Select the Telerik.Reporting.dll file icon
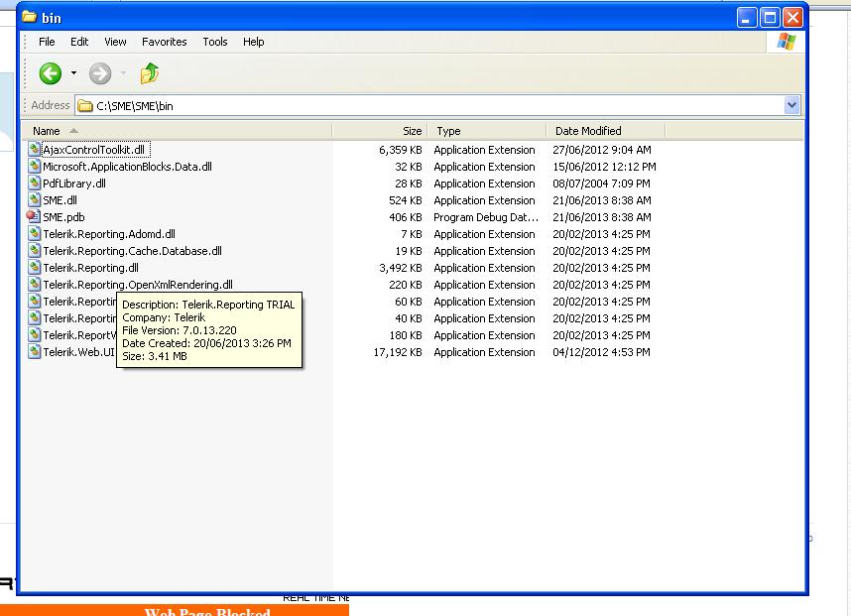Viewport: 851px width, 616px height. (34, 267)
